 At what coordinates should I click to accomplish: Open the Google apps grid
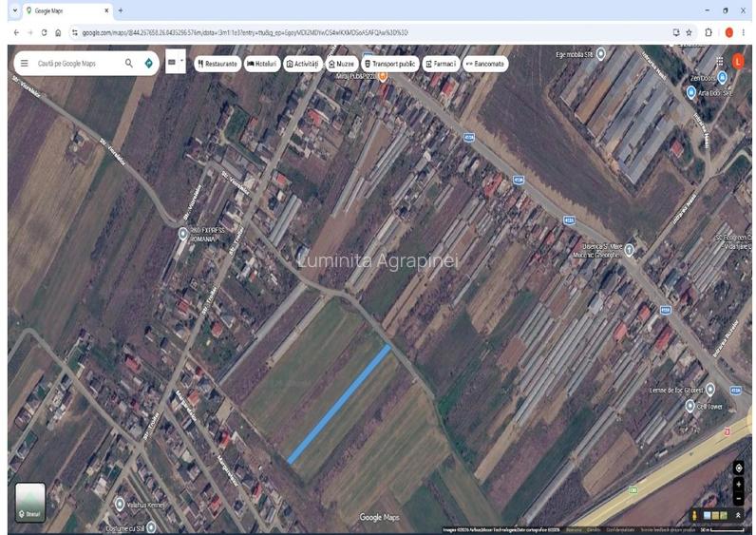pos(719,61)
